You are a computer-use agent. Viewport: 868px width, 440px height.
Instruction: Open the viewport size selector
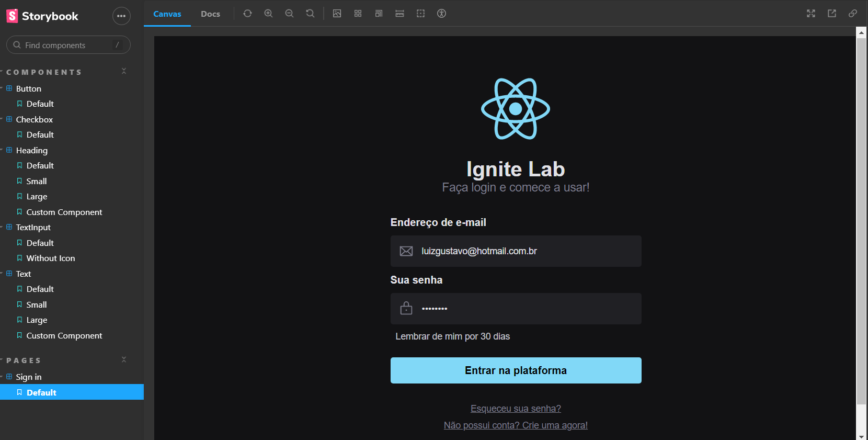pos(379,14)
